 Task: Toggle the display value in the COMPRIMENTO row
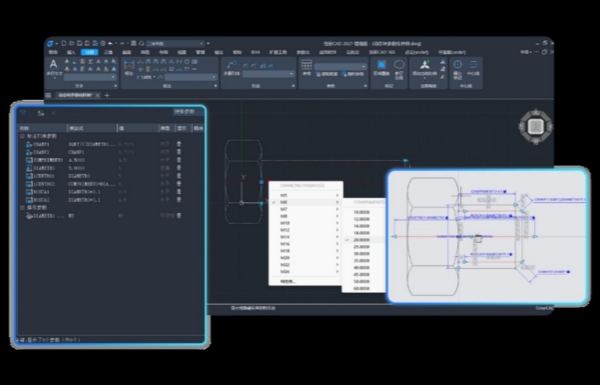(179, 160)
